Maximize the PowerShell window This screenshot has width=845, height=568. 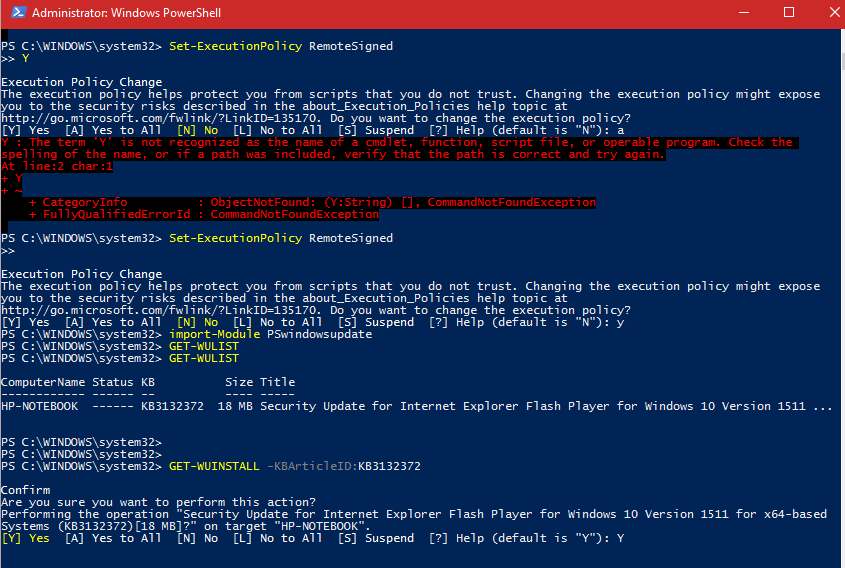789,14
